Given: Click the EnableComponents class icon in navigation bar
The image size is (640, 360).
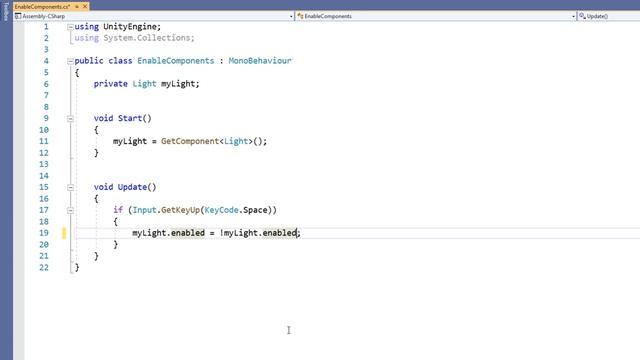Looking at the screenshot, I should 300,16.
